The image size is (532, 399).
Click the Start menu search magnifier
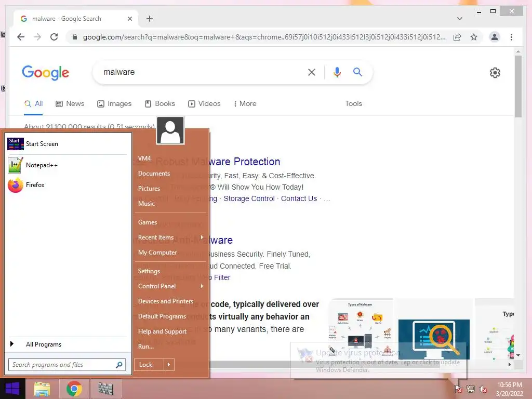coord(119,365)
